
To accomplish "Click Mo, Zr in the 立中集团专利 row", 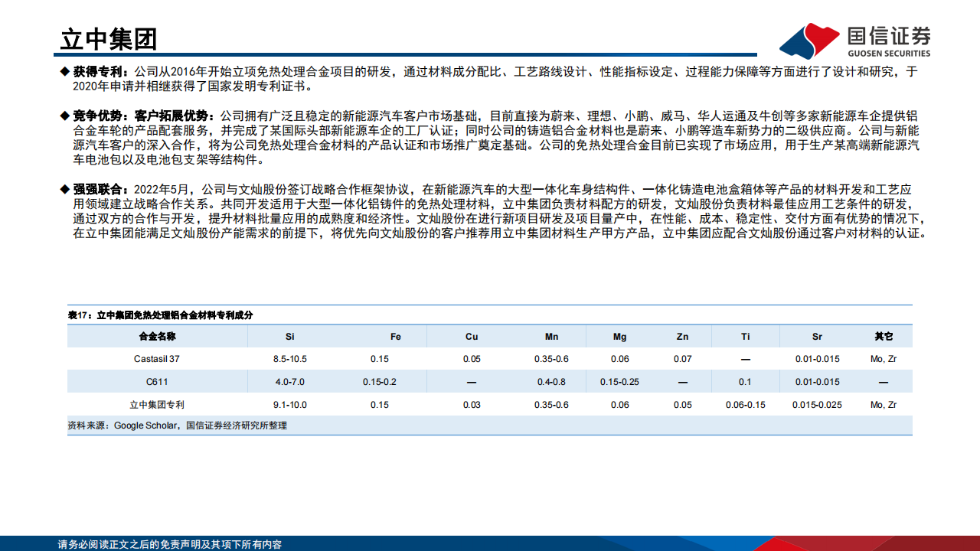I will (883, 405).
